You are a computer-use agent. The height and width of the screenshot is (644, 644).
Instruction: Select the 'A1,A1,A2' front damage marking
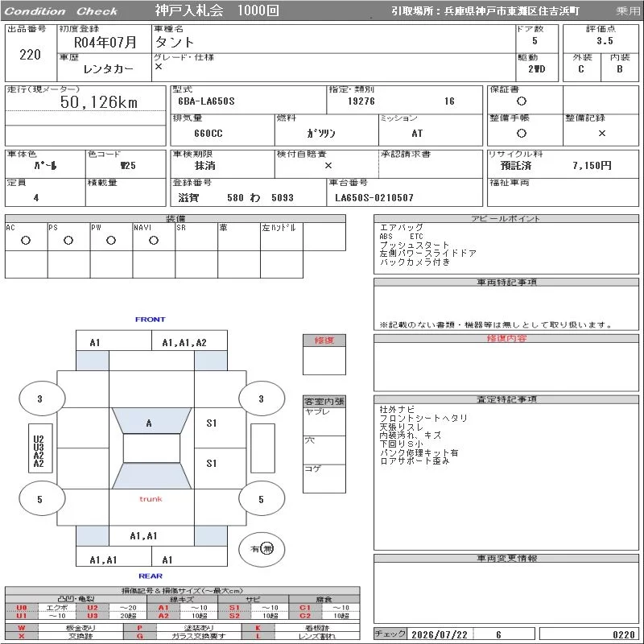point(184,343)
